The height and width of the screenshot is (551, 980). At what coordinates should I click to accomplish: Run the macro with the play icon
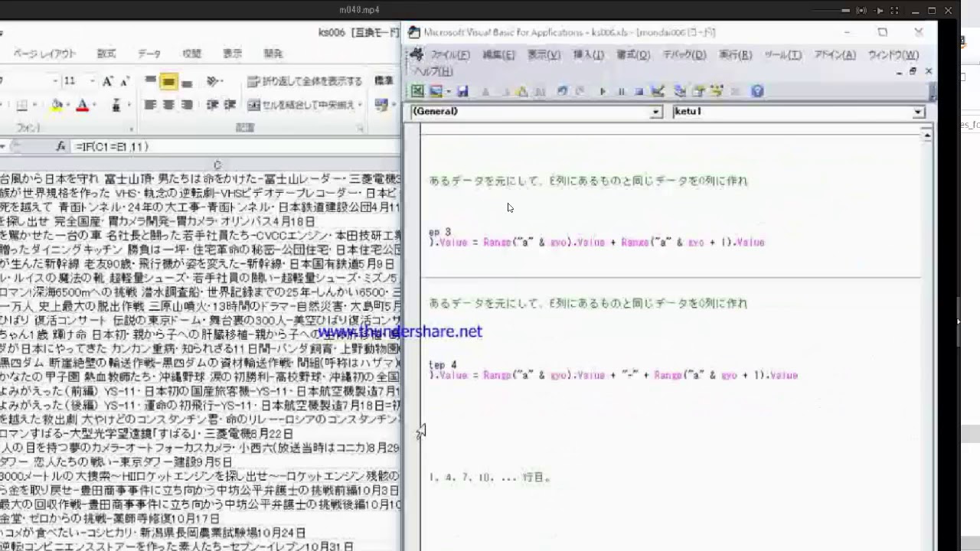click(x=603, y=91)
